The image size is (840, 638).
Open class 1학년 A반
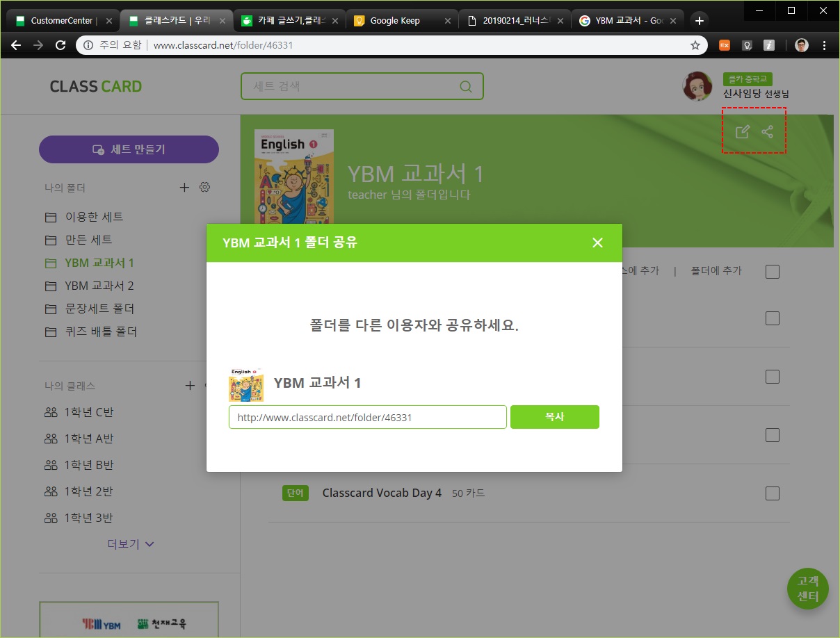point(88,439)
